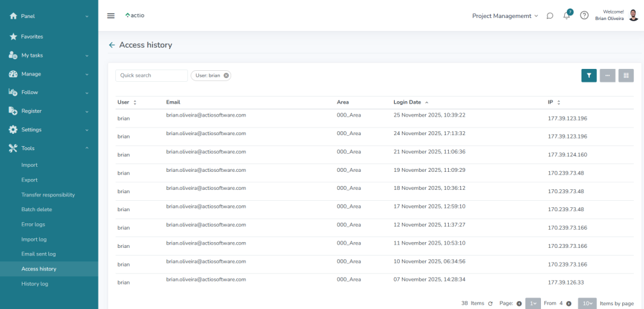Screen dimensions: 644x309
Task: Open the more options ellipsis button
Action: click(x=607, y=75)
